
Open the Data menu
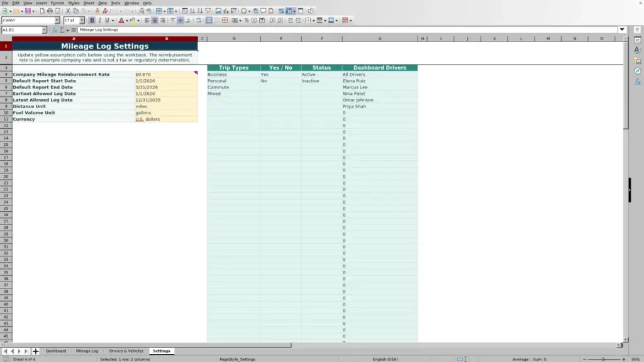point(103,3)
